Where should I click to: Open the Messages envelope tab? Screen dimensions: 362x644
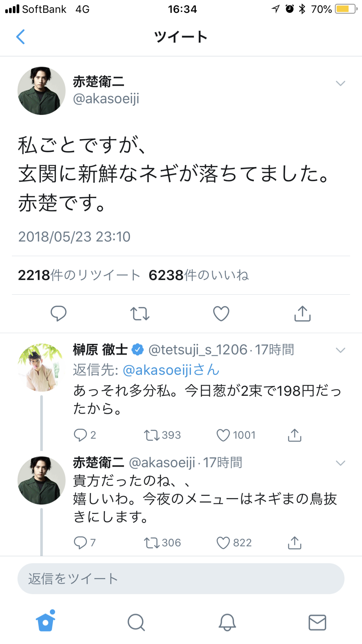coord(317,622)
